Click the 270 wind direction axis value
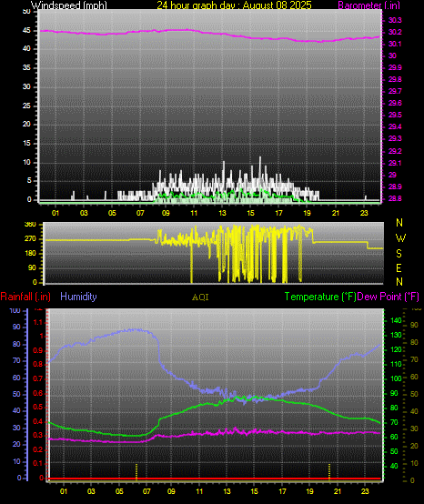 pyautogui.click(x=30, y=239)
